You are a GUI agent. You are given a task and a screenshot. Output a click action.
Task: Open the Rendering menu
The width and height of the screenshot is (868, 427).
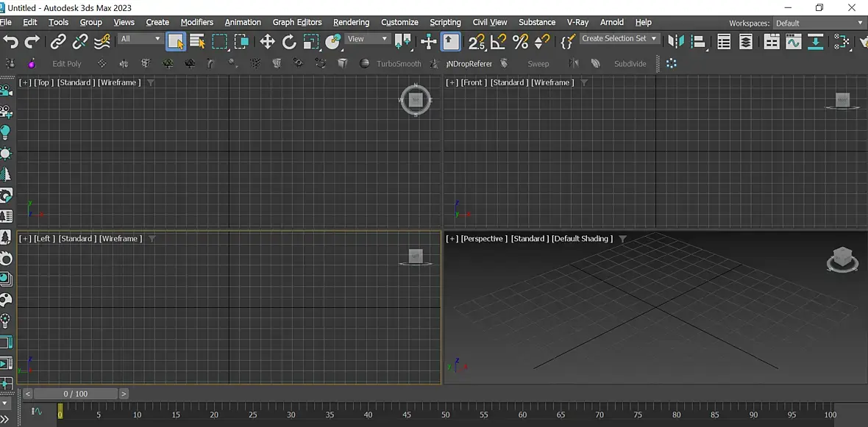[x=351, y=22]
